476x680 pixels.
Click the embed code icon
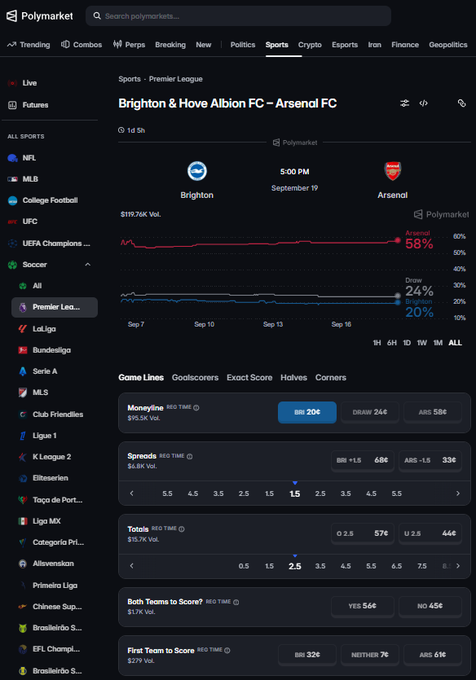pos(424,103)
